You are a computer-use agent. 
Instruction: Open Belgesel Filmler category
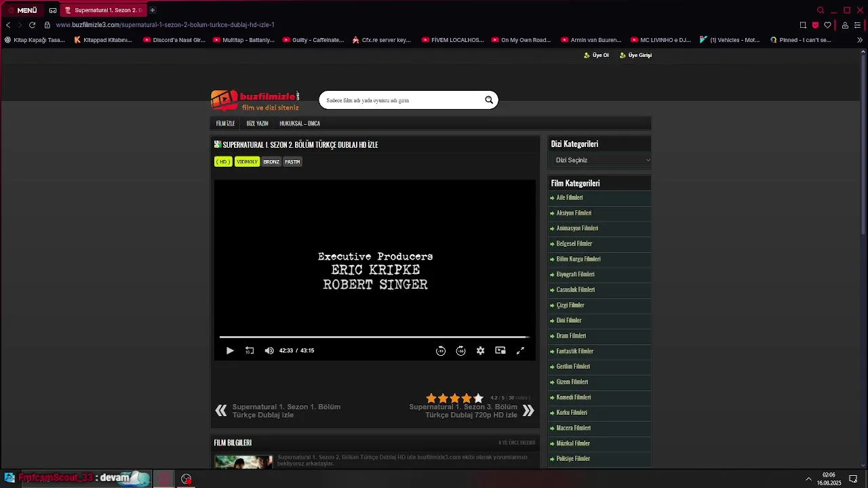click(x=574, y=244)
